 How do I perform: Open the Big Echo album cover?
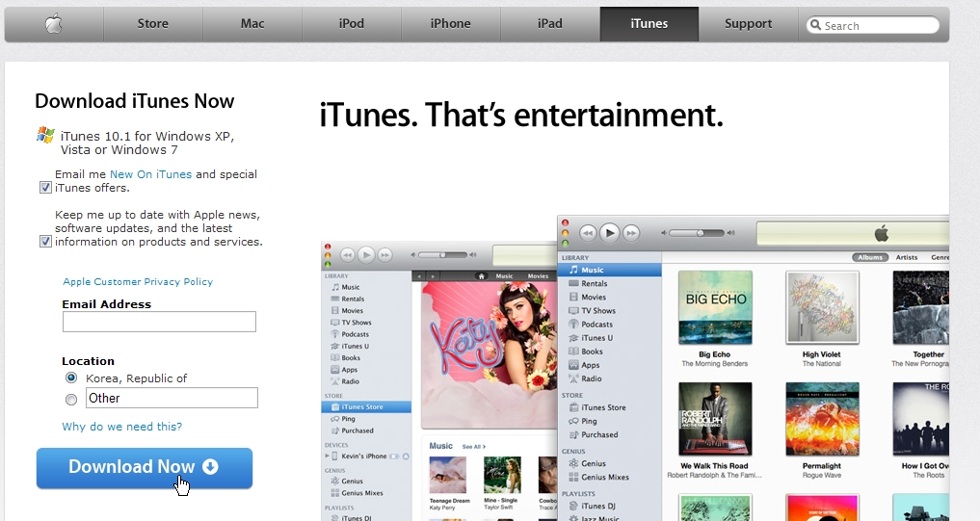click(715, 307)
